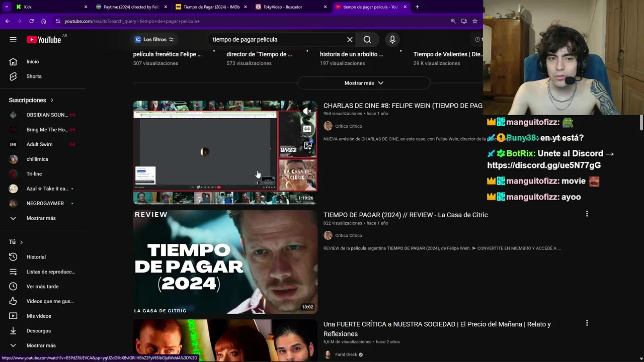Viewport: 644px width, 362px height.
Task: Close the Kick tab
Action: pyautogui.click(x=86, y=7)
